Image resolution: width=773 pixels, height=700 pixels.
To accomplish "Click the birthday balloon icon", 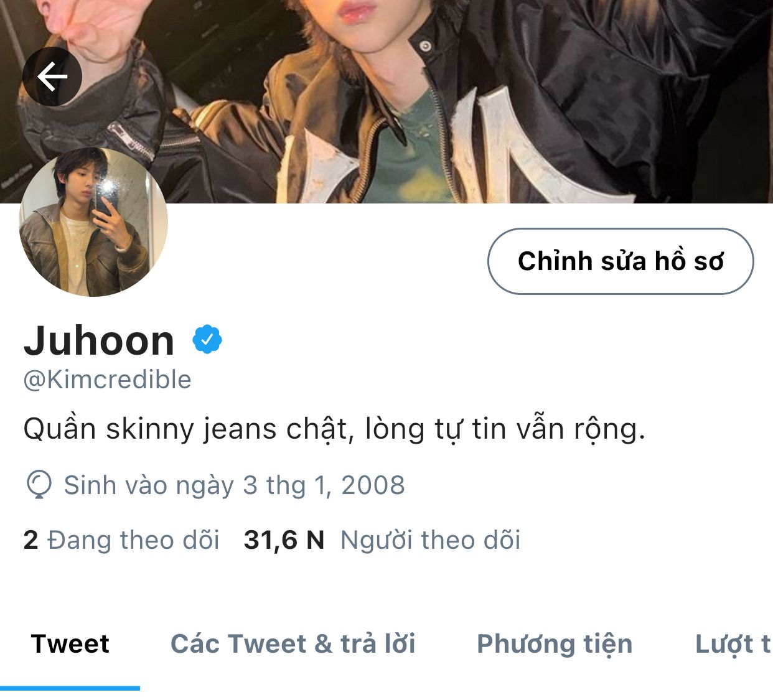I will pos(39,485).
